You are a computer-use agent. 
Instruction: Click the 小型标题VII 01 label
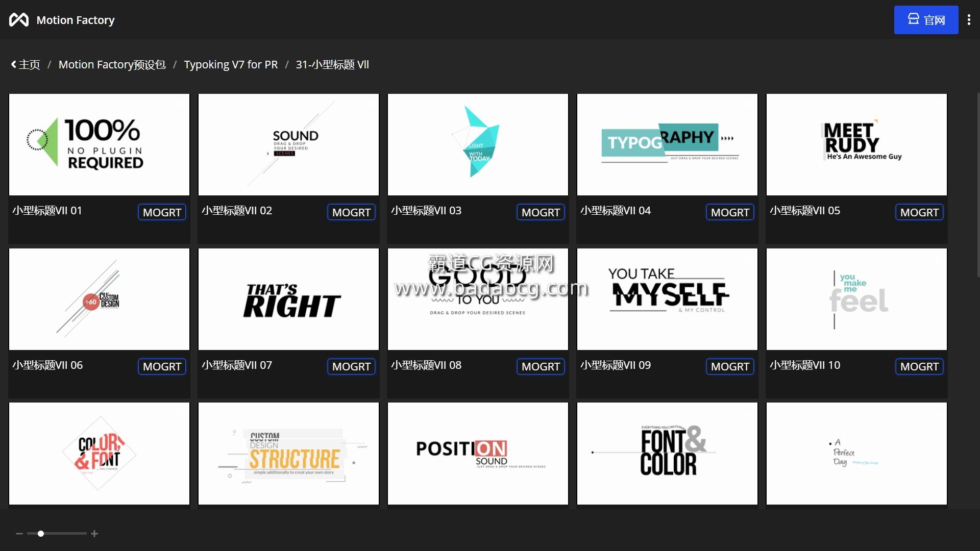point(47,211)
